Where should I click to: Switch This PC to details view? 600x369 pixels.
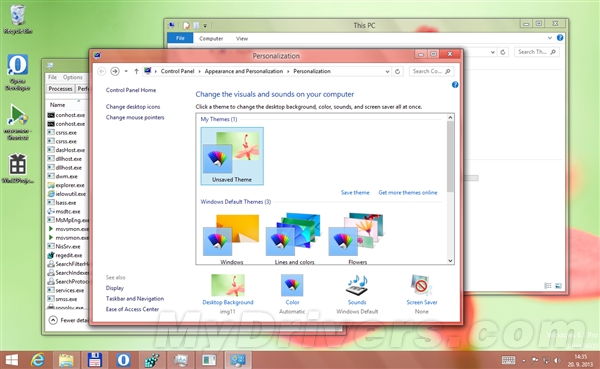click(548, 286)
